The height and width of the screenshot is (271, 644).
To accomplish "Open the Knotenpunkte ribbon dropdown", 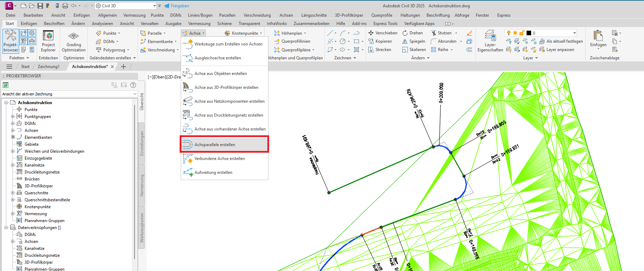I will [x=243, y=33].
